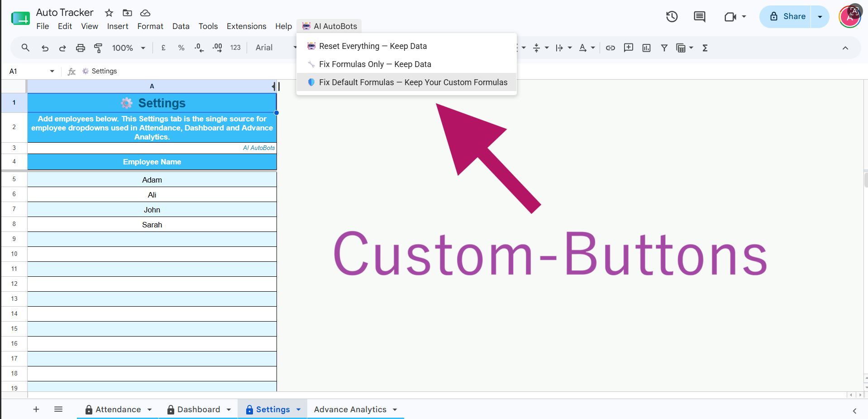
Task: Hide the menus caret arrow
Action: click(845, 48)
